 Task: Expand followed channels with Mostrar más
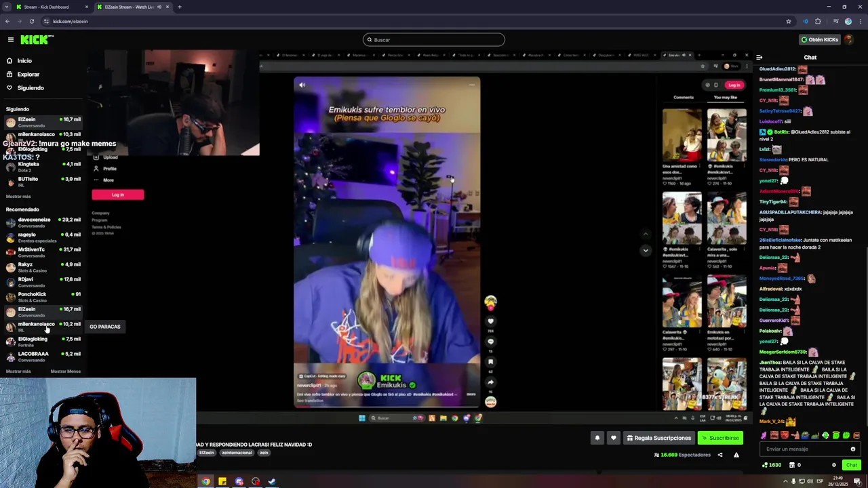pos(18,197)
